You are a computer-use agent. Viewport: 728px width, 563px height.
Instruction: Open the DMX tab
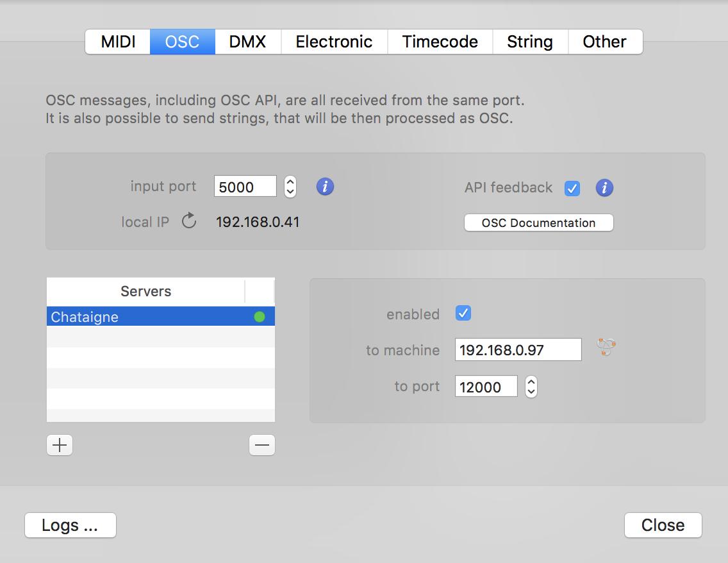pos(247,42)
